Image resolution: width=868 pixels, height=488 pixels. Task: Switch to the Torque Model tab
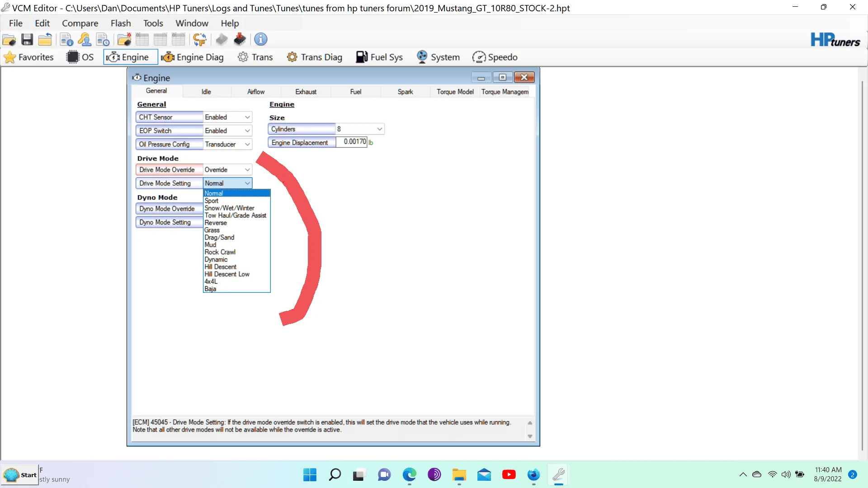tap(455, 92)
